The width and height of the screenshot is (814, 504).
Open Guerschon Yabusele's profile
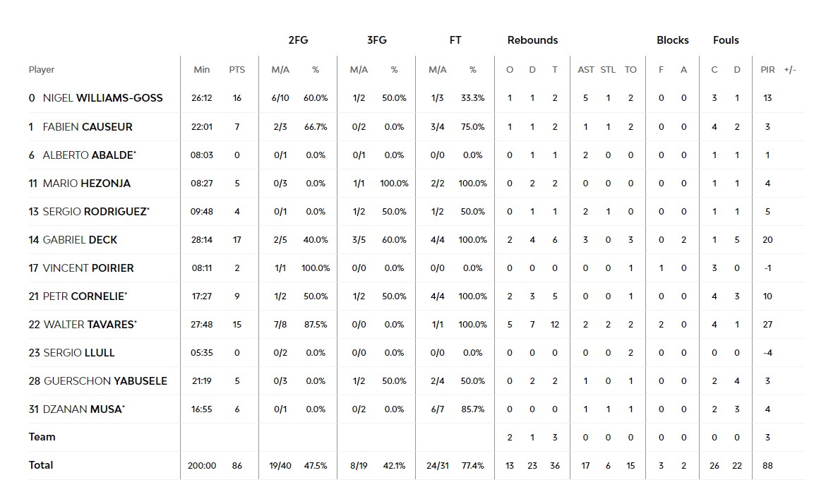pos(105,381)
